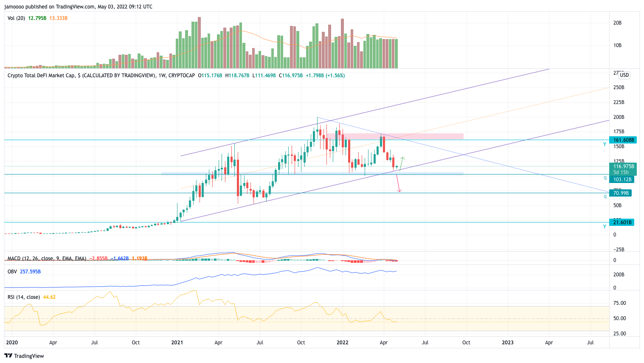Click the MACD (12, 26, close, 9) indicator title
Image resolution: width=644 pixels, height=363 pixels.
47,258
